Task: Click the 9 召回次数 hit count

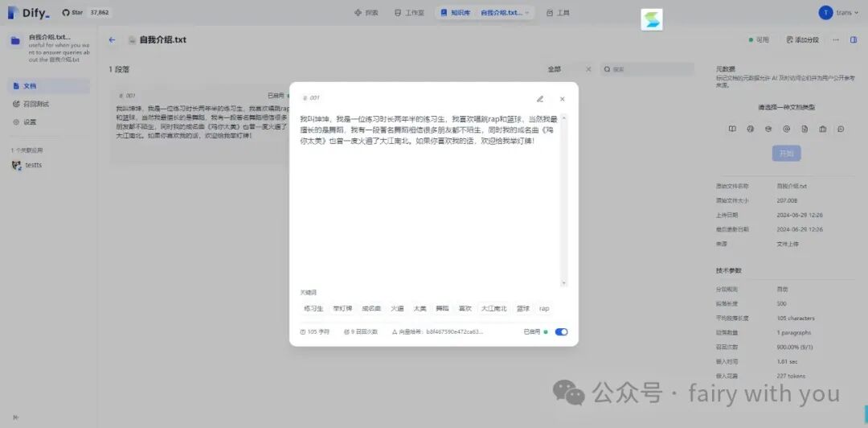Action: click(360, 331)
